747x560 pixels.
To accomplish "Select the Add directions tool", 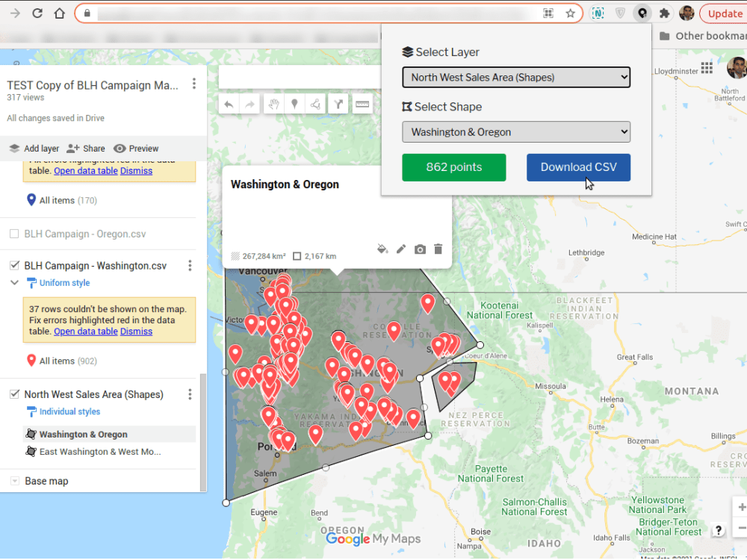I will (338, 105).
